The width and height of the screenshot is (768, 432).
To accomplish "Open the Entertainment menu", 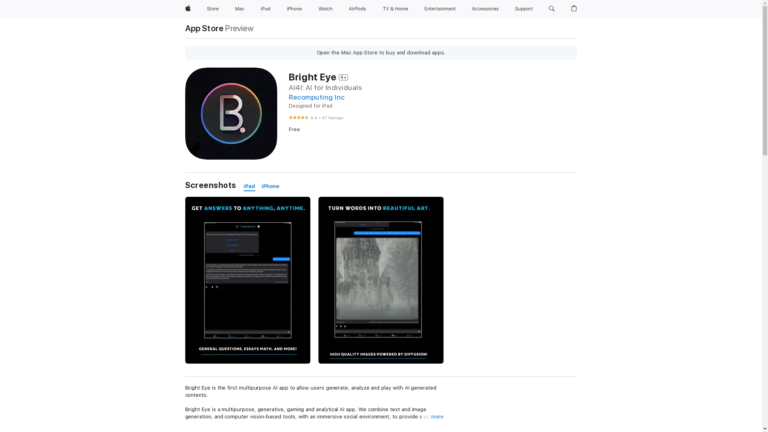I will (440, 9).
